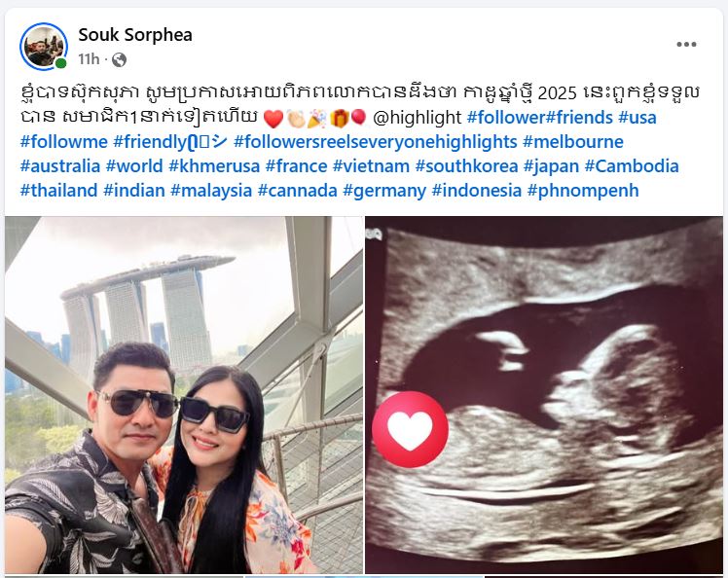
Task: Open the #khmerusa hashtag
Action: pos(214,165)
